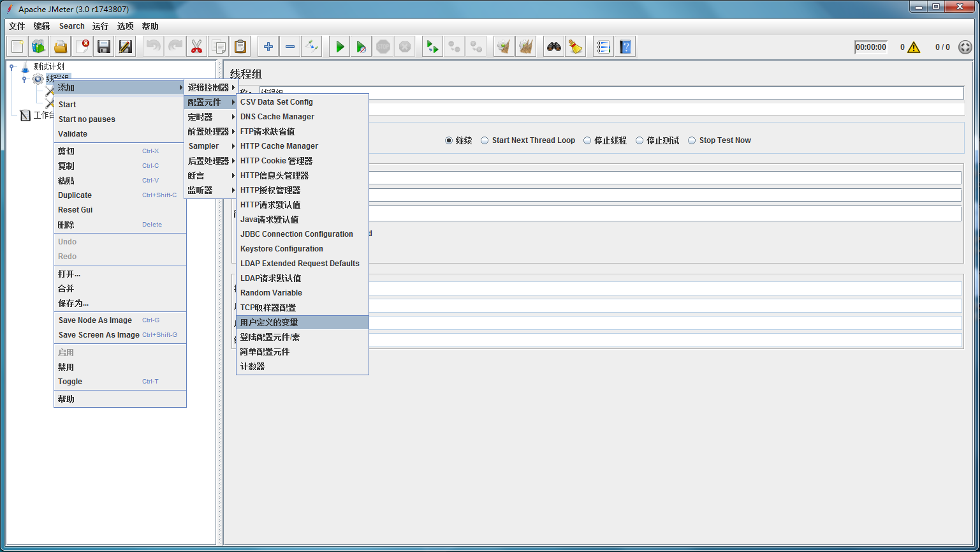Select the Stop Test Now radio button
The width and height of the screenshot is (980, 552).
click(x=692, y=140)
